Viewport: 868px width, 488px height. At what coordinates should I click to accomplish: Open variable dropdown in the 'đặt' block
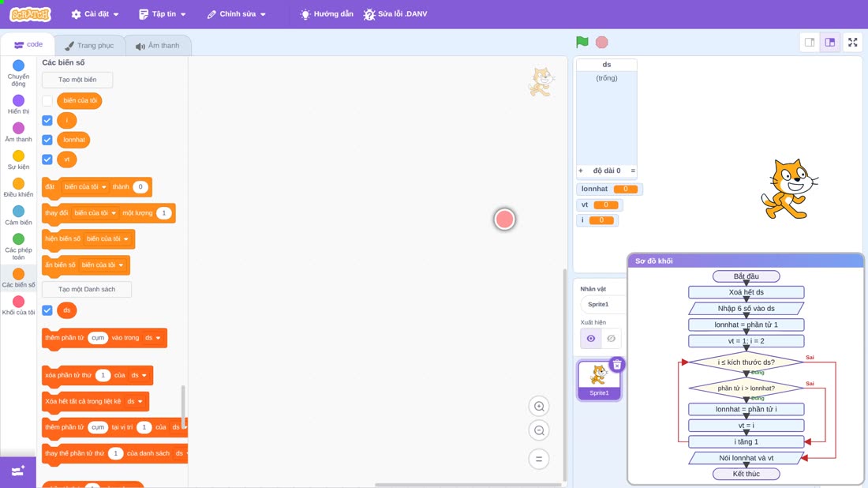point(84,186)
